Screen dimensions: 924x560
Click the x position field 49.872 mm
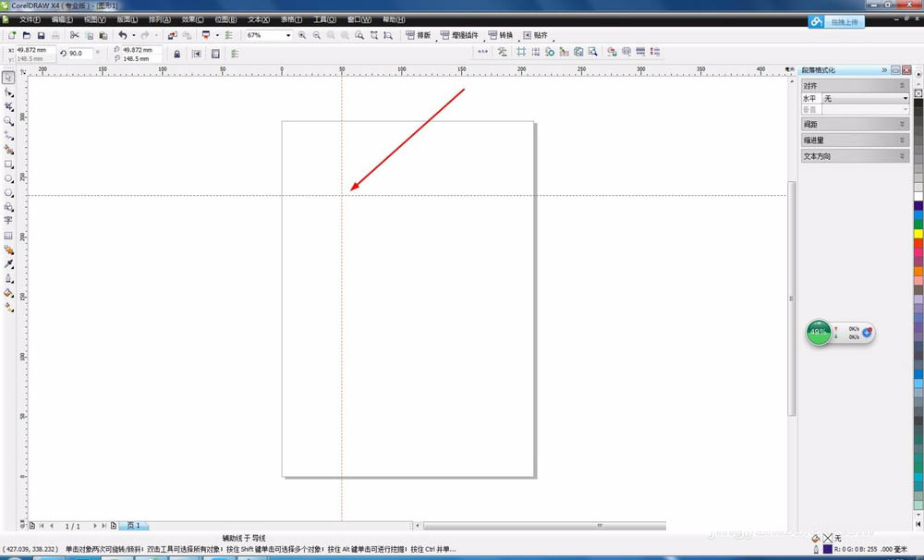point(34,50)
